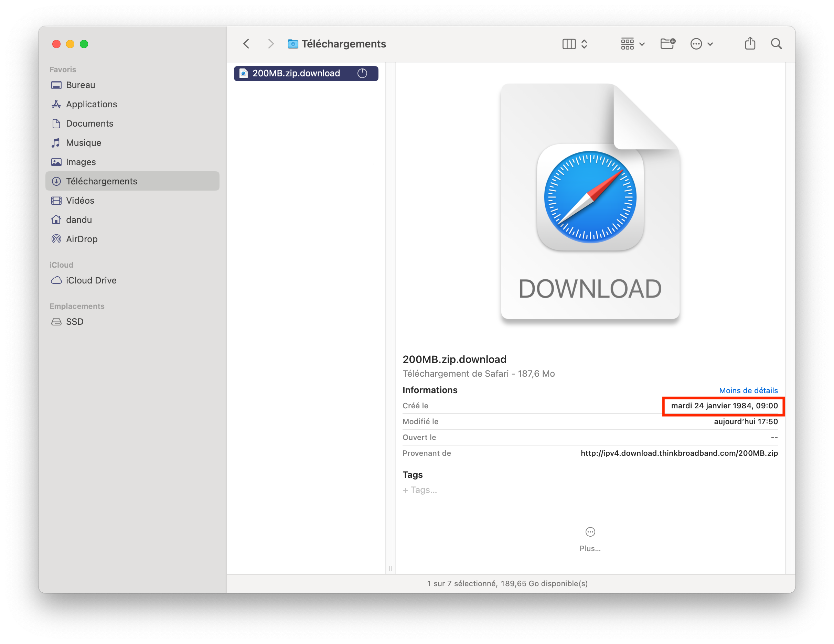Click the Provenant de source URL
This screenshot has height=644, width=834.
pos(679,453)
